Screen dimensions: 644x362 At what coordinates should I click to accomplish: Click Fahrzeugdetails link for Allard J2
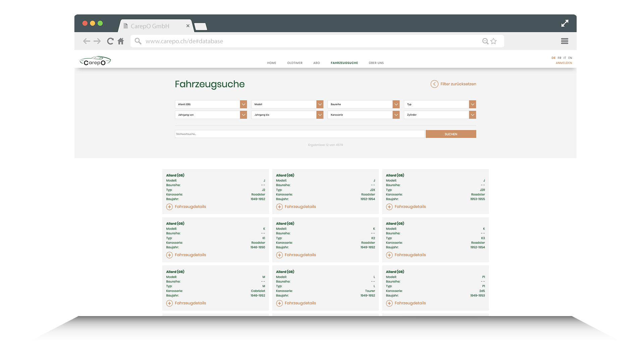point(186,206)
